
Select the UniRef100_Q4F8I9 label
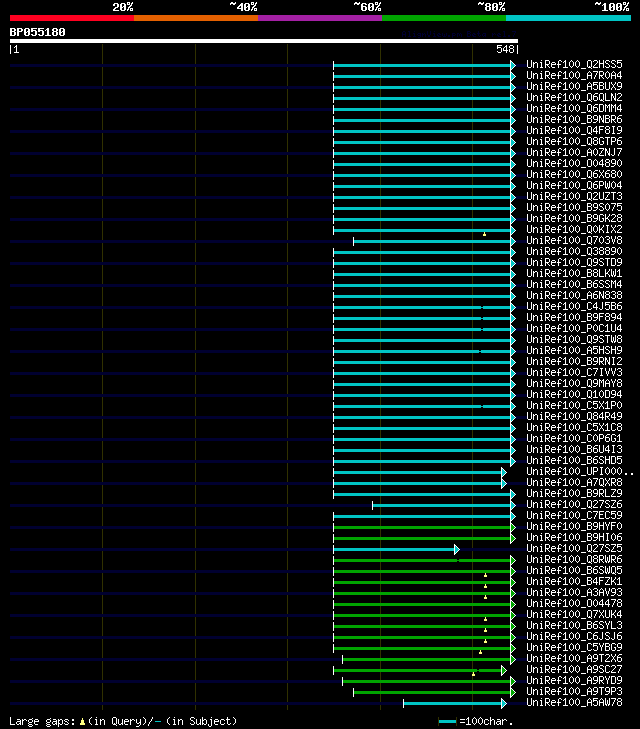pos(574,130)
